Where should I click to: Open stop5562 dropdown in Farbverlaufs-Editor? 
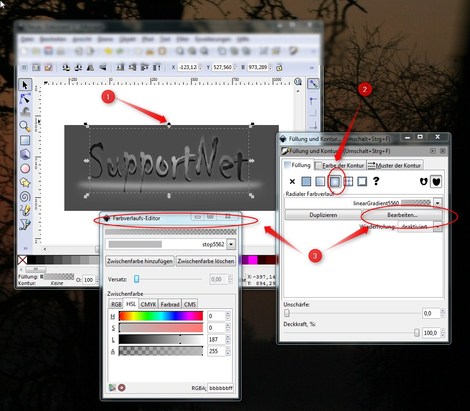[x=231, y=244]
